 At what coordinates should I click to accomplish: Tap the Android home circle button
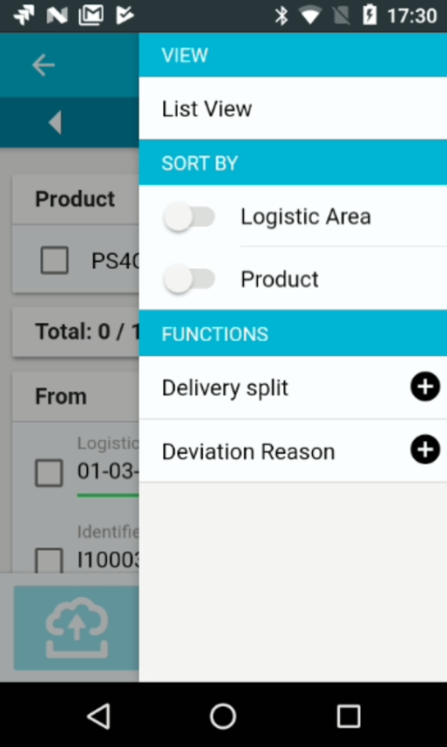(x=223, y=716)
